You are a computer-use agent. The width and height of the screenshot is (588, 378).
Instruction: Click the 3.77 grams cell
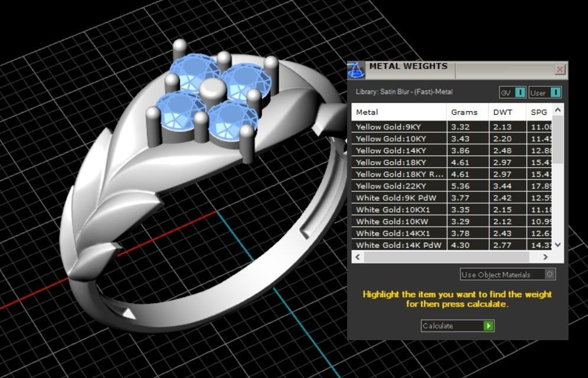468,198
